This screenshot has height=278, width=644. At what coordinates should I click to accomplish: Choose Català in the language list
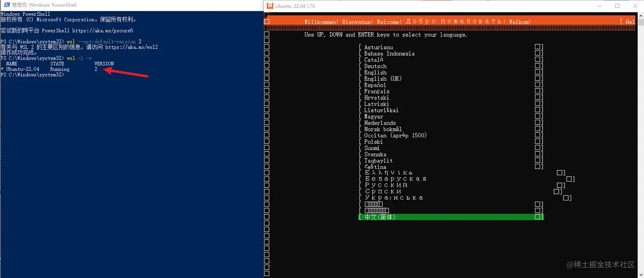[x=451, y=60]
